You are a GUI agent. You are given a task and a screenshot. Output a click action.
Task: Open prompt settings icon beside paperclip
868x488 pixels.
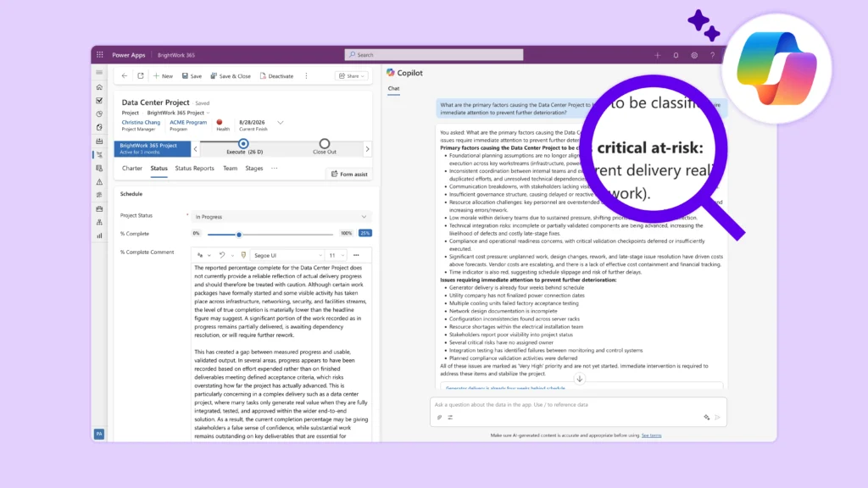click(x=450, y=418)
